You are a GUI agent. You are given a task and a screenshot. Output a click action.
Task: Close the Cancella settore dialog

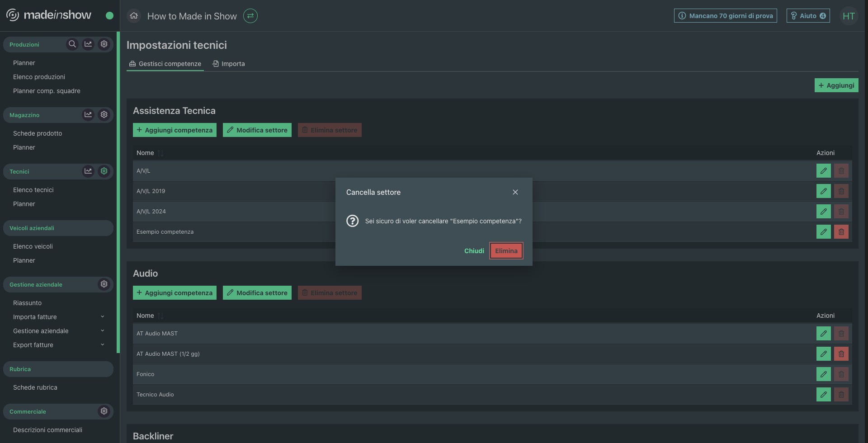(x=515, y=193)
